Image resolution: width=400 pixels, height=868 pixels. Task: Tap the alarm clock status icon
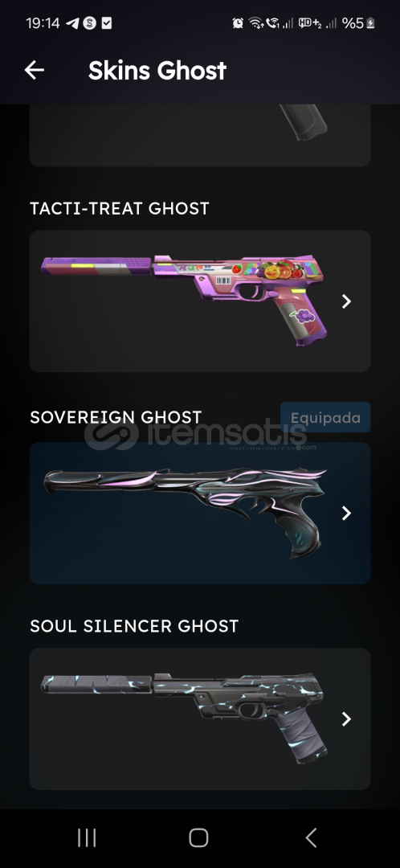coord(238,23)
